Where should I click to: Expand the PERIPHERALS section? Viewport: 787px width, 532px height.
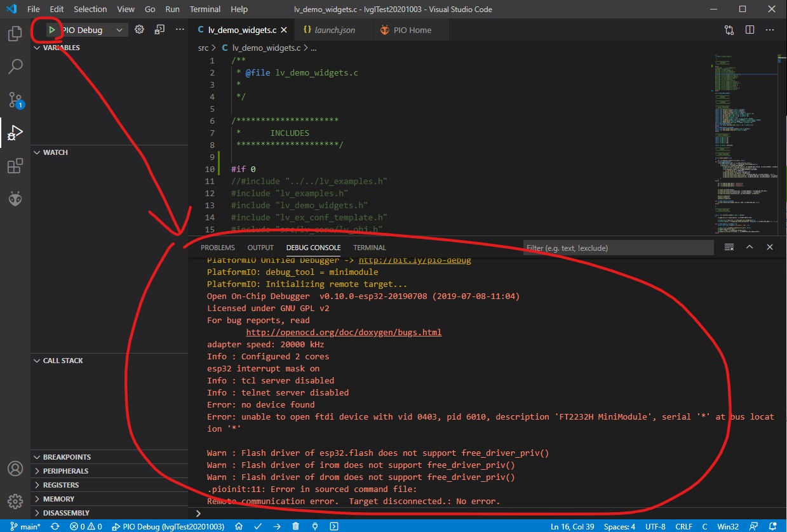click(65, 471)
